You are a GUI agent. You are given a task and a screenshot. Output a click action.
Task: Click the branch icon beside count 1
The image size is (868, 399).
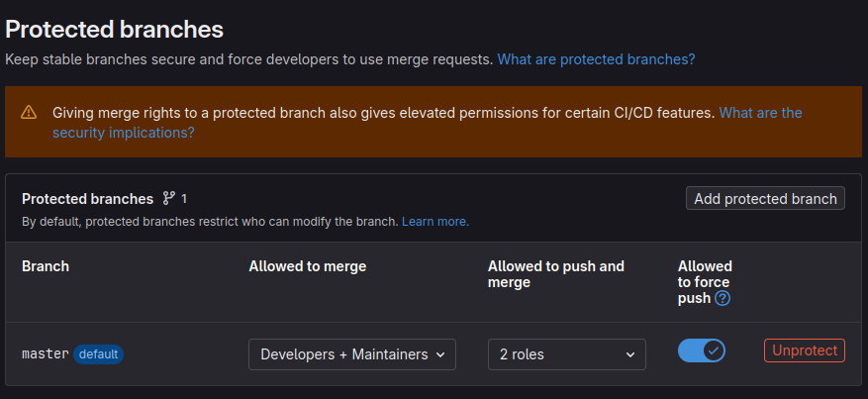pyautogui.click(x=168, y=198)
